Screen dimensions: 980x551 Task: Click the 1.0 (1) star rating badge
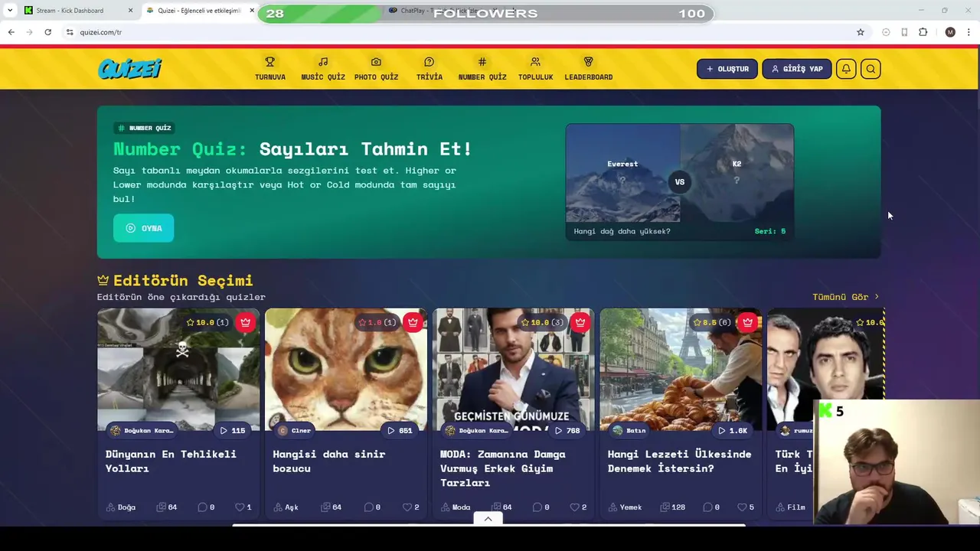tap(377, 322)
